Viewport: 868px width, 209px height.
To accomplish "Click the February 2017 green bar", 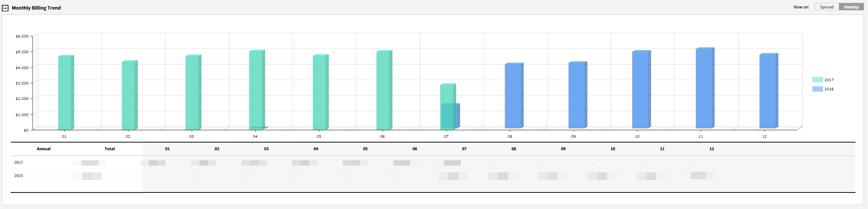I will 129,96.
